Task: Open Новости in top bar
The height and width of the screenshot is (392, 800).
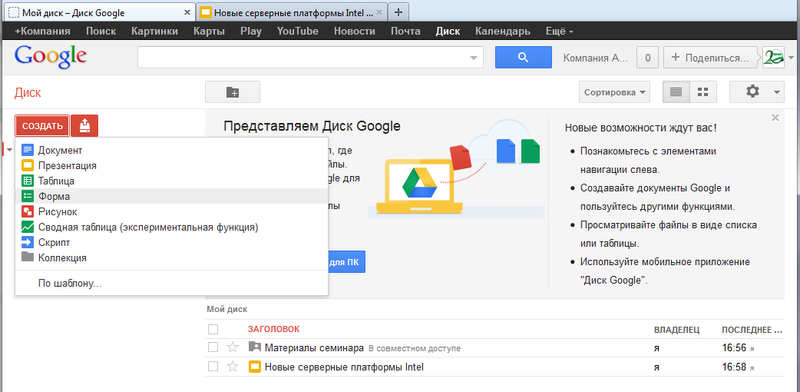Action: (x=355, y=31)
